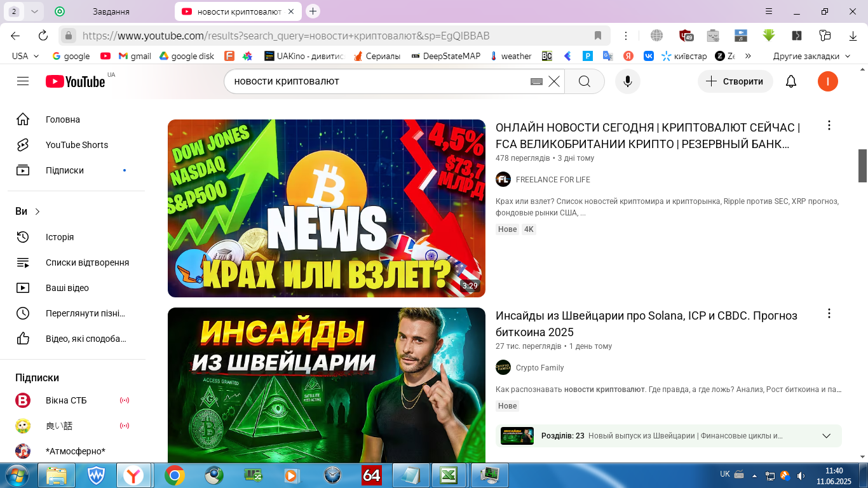Viewport: 868px width, 488px height.
Task: Click the Створити create button
Action: (x=735, y=81)
